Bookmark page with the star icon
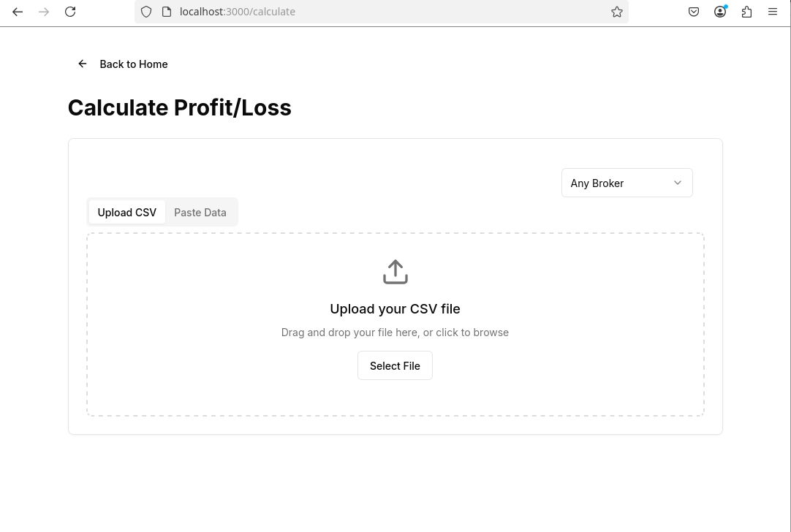 (x=616, y=12)
